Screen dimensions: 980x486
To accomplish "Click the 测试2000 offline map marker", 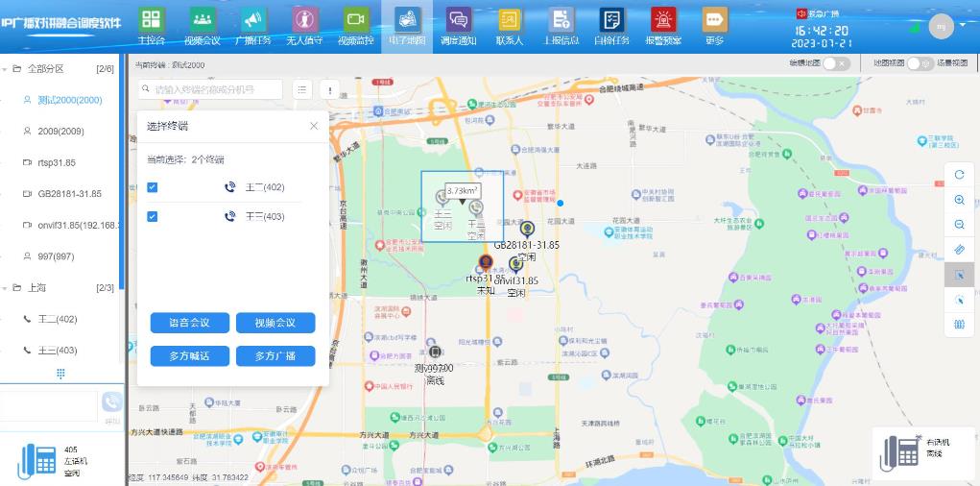I will [x=435, y=352].
